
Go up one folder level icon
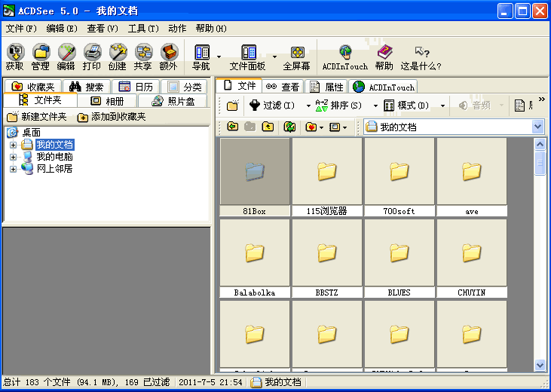pos(268,127)
